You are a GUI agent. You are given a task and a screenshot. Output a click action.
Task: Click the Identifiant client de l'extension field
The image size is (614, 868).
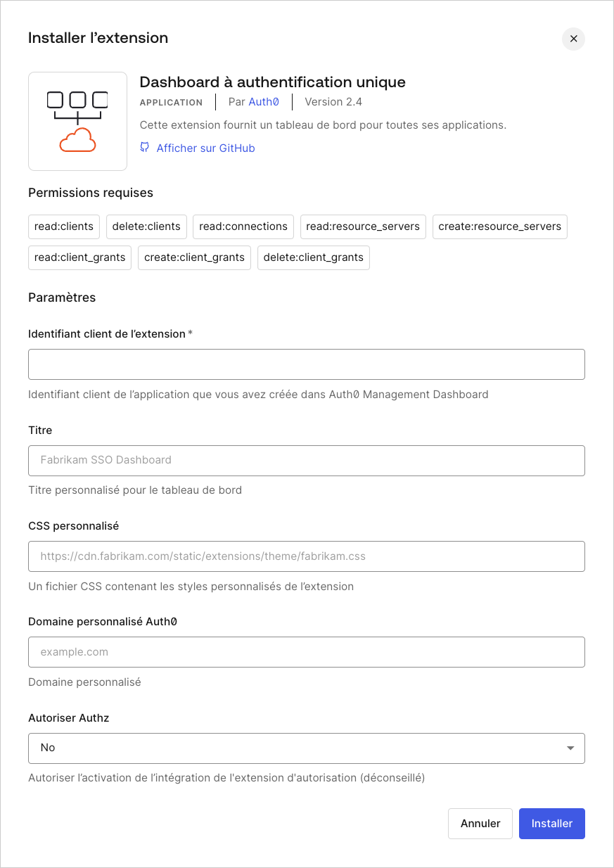click(x=306, y=364)
